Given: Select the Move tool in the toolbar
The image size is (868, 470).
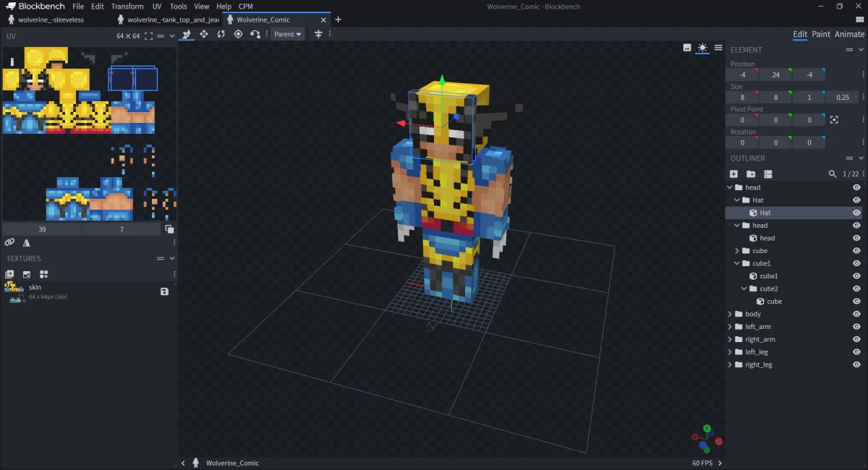Looking at the screenshot, I should click(x=187, y=34).
